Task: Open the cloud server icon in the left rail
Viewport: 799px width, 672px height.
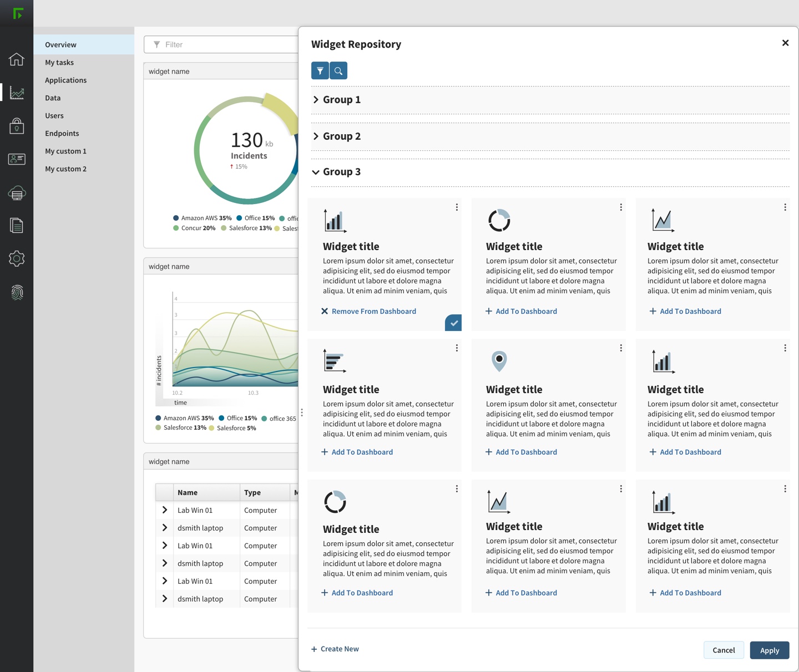Action: point(17,192)
